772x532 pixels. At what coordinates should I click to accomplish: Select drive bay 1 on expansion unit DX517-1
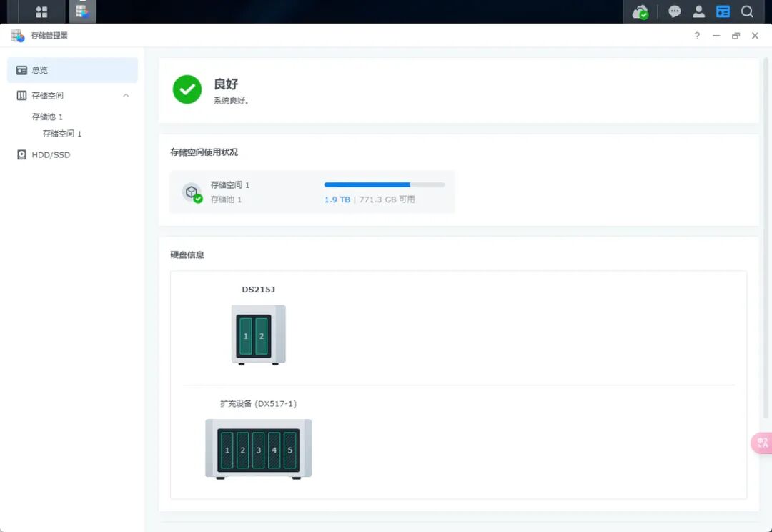227,450
